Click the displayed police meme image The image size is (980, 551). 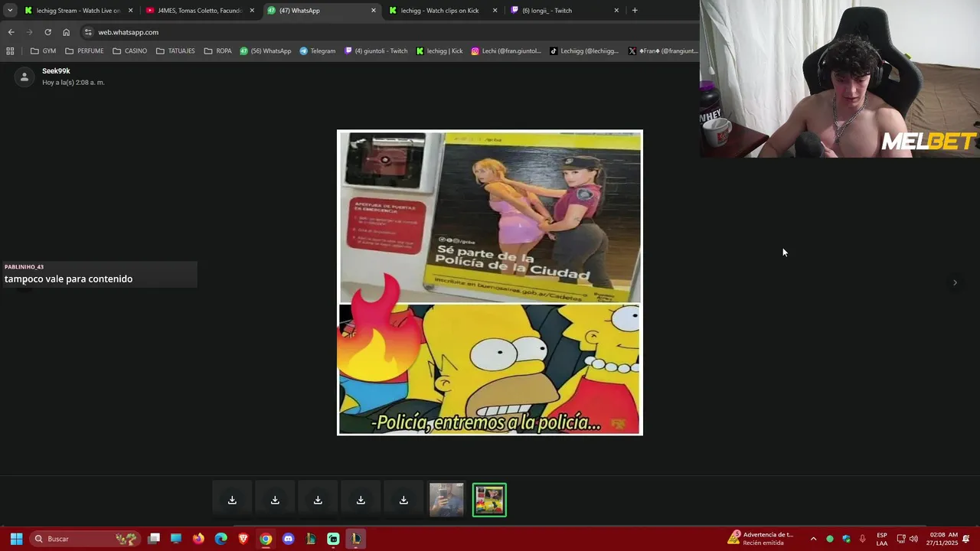[490, 282]
